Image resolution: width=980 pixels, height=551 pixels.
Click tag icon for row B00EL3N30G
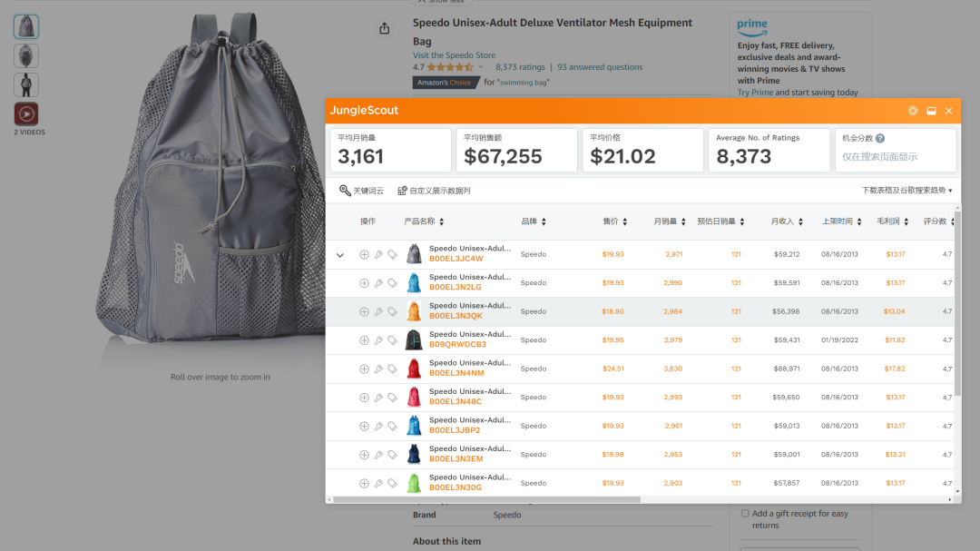click(x=392, y=484)
